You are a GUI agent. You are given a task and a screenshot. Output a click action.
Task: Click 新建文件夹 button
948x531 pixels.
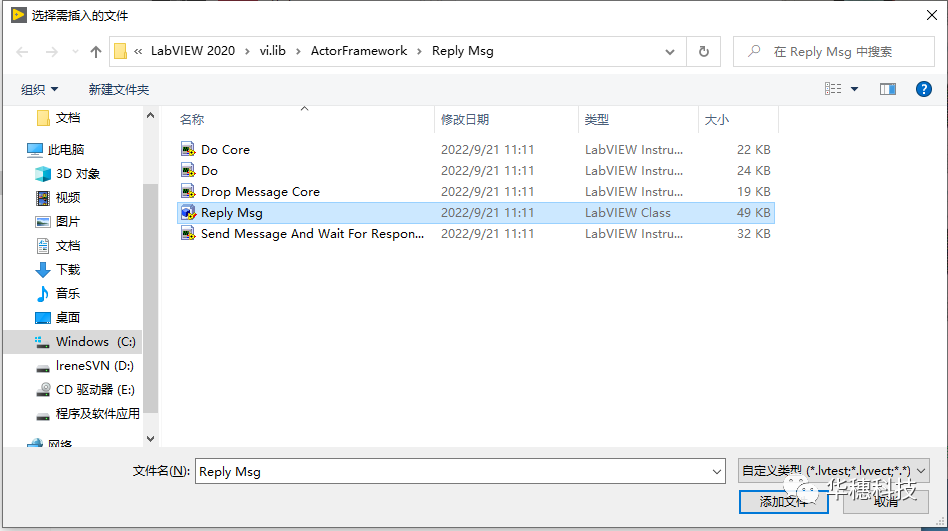point(118,90)
